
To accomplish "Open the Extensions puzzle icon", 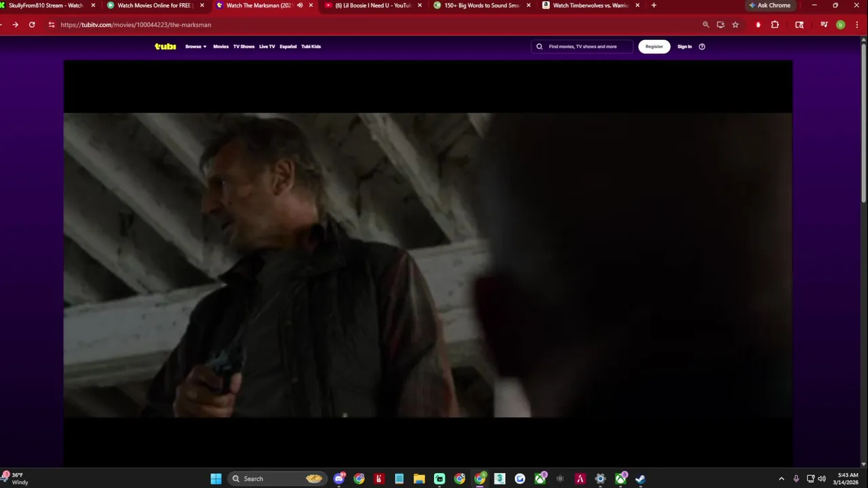I will (775, 24).
